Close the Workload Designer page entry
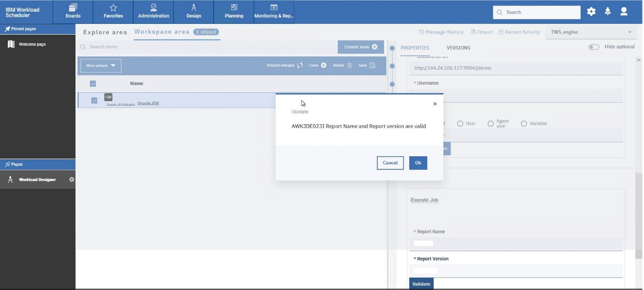644x290 pixels. tap(72, 180)
